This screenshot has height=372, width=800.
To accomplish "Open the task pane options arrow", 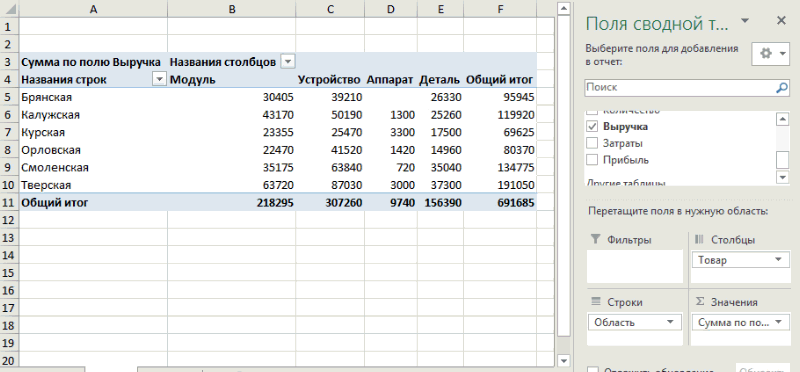I will pos(745,20).
